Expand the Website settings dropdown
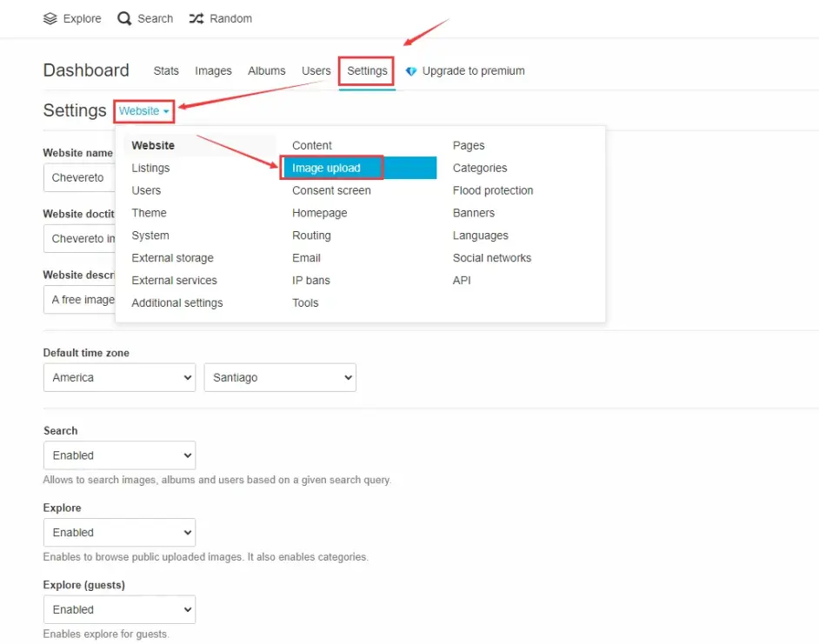 click(144, 111)
